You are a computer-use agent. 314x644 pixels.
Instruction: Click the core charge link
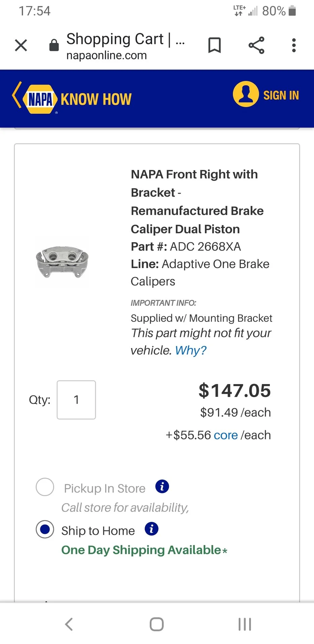pyautogui.click(x=226, y=435)
